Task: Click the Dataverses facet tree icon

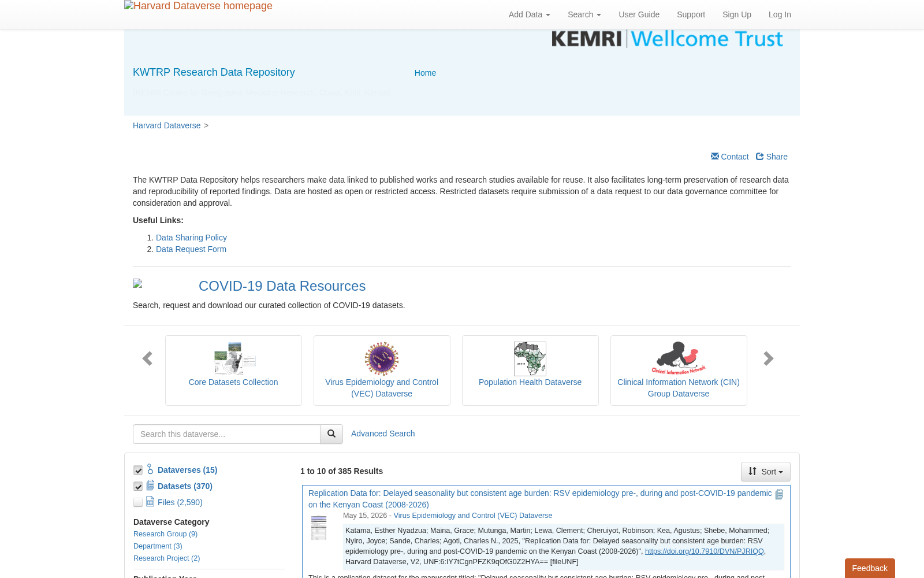Action: pyautogui.click(x=150, y=469)
